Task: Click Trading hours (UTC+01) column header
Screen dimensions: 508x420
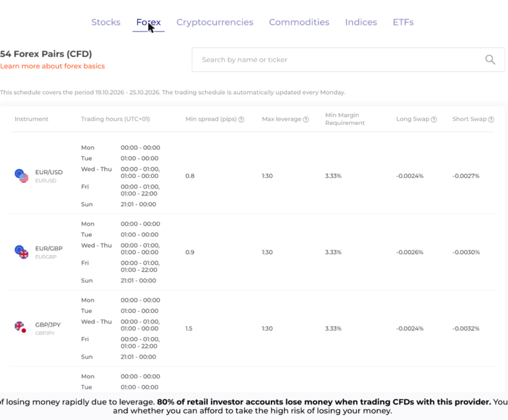Action: click(115, 119)
